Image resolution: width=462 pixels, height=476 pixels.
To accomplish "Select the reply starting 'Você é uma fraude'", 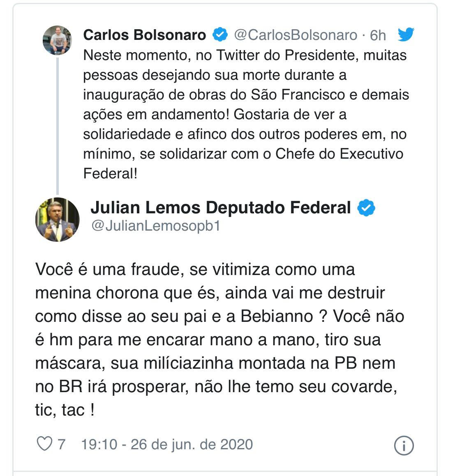I will pos(219,340).
